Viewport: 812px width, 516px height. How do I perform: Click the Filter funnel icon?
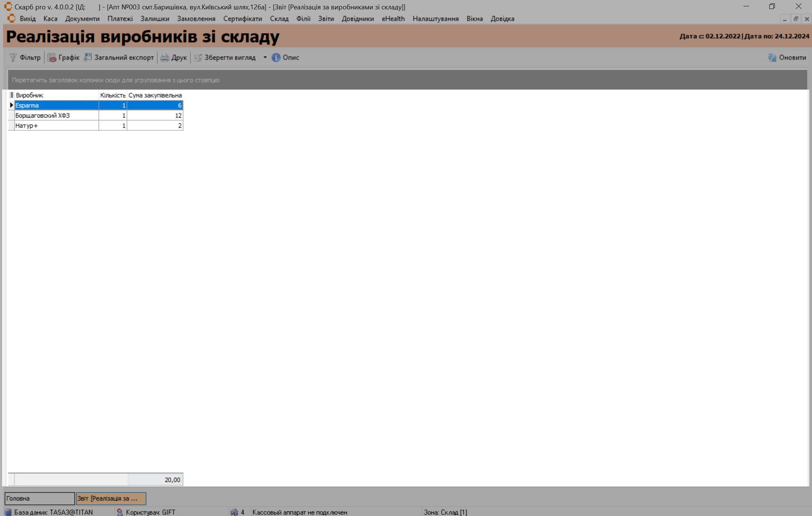13,57
